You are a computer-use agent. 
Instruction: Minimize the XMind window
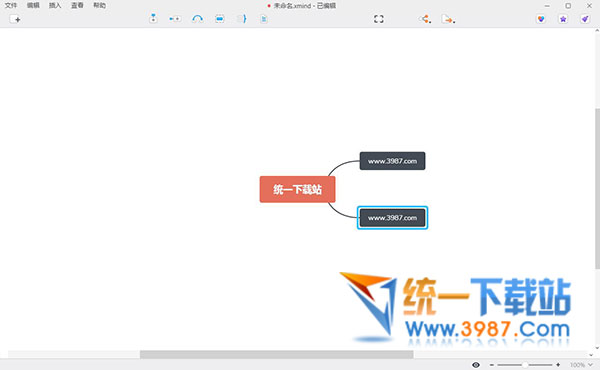tap(547, 5)
